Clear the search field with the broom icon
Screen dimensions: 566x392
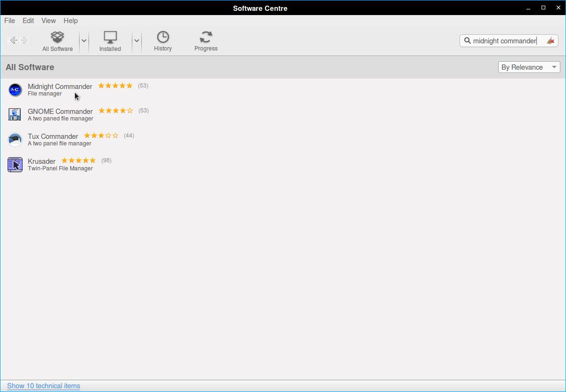[x=550, y=41]
